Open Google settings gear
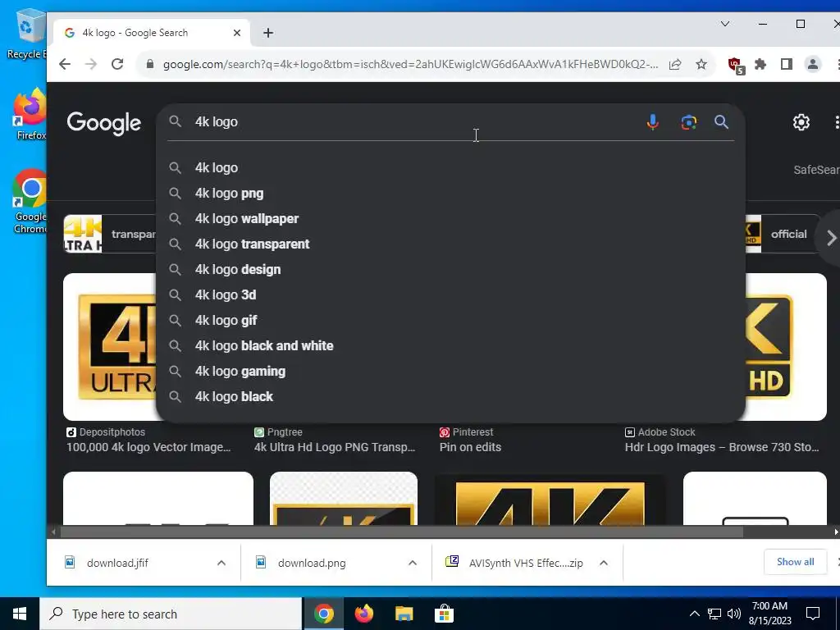 click(x=801, y=122)
